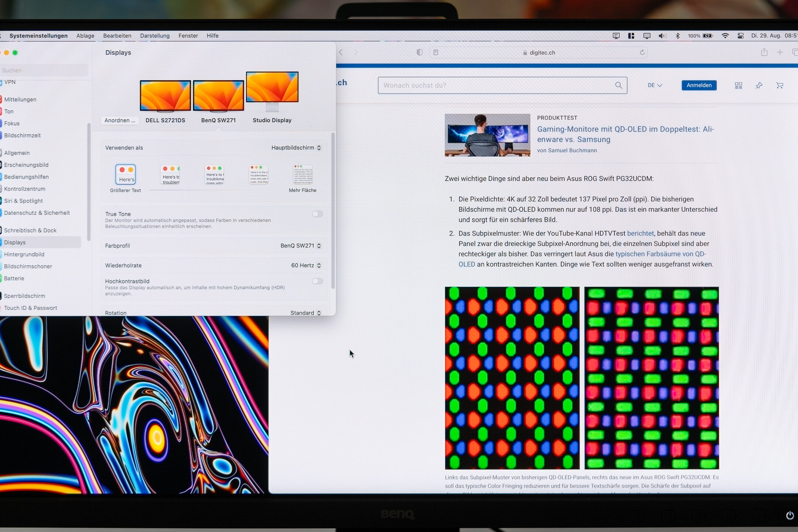Screen dimensions: 798x532
Task: Go forward in the Safari window
Action: click(x=355, y=52)
